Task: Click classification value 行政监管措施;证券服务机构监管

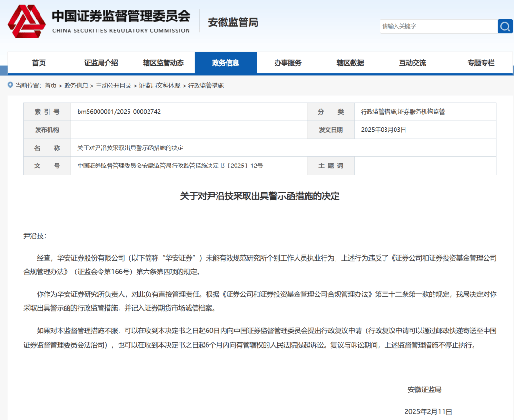Action: click(403, 112)
